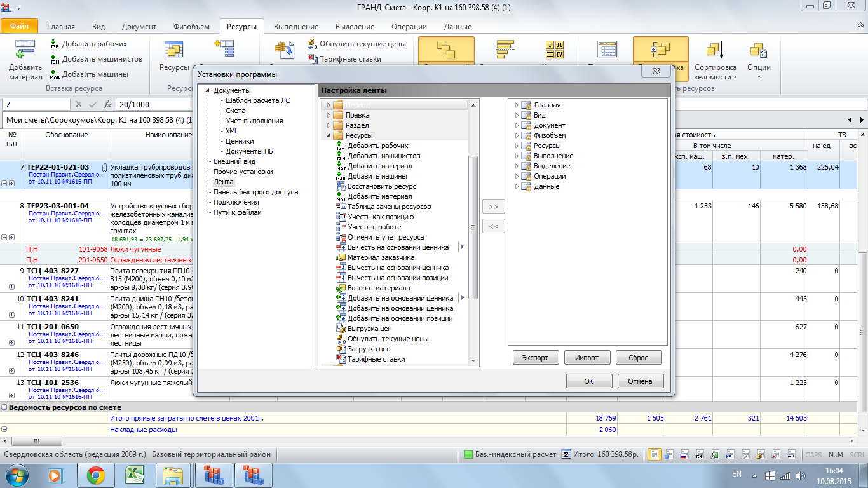Select the 'Таблица замены ресурсов' command

tap(383, 207)
